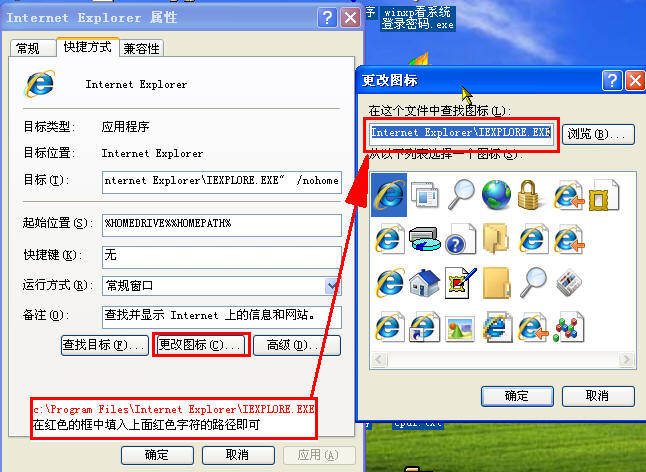Image resolution: width=646 pixels, height=472 pixels.
Task: Select the globe icon in the icon list
Action: tap(496, 194)
